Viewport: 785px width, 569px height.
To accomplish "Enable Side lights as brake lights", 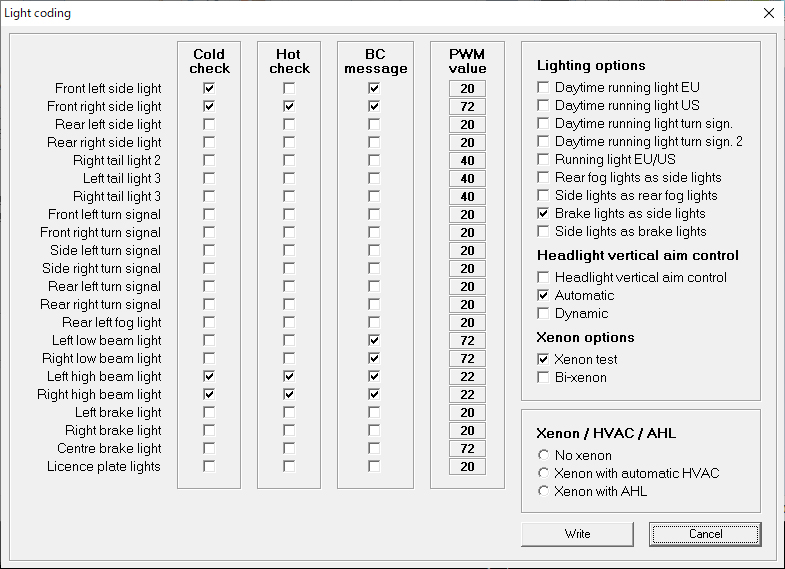I will (x=543, y=232).
